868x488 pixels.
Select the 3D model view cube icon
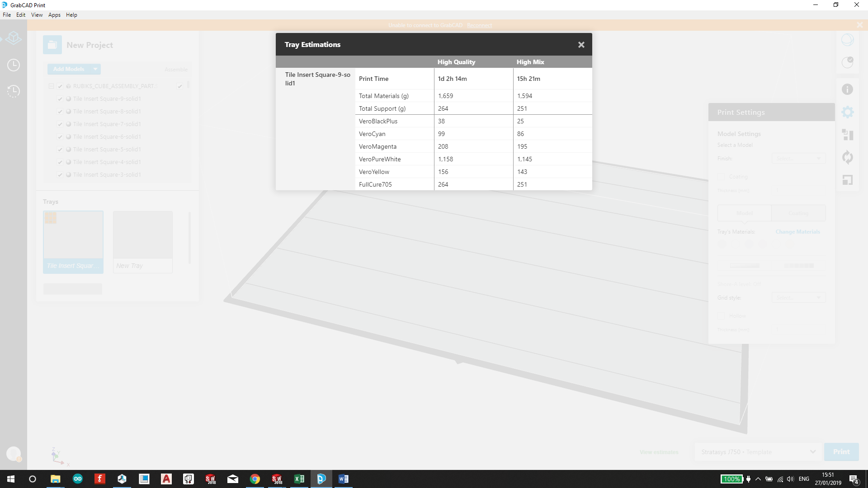pyautogui.click(x=14, y=38)
